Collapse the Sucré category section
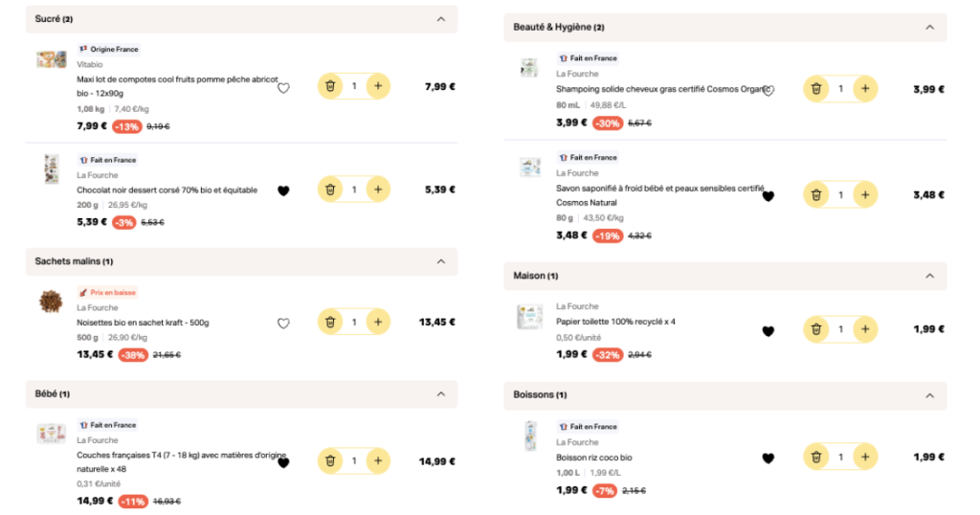Screen dimensions: 980x515 (441, 19)
